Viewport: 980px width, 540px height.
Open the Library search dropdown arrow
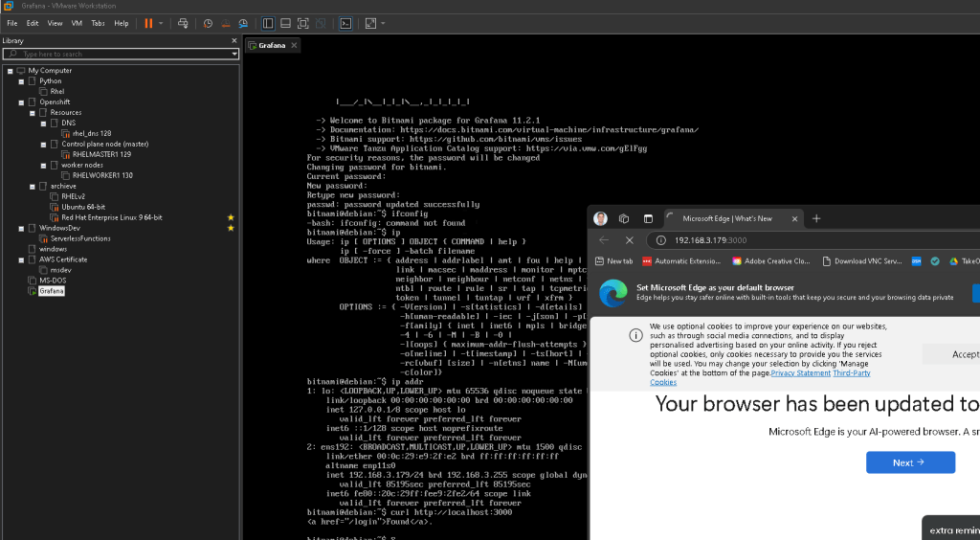pyautogui.click(x=234, y=54)
